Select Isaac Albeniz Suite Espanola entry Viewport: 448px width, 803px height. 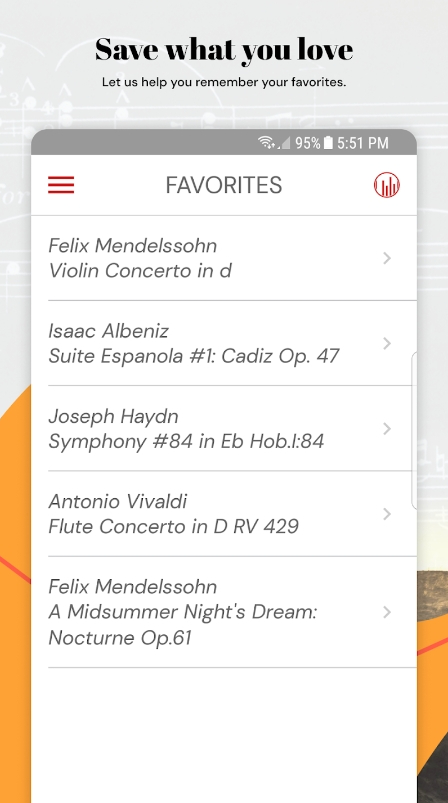(x=224, y=343)
